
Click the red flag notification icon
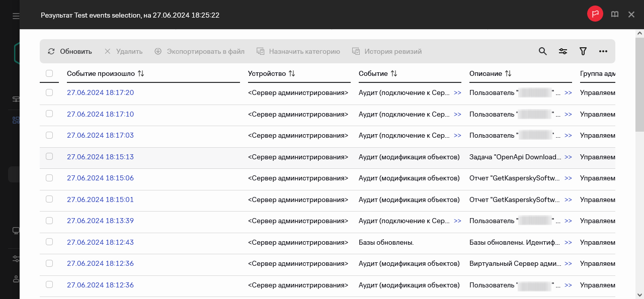pyautogui.click(x=595, y=15)
